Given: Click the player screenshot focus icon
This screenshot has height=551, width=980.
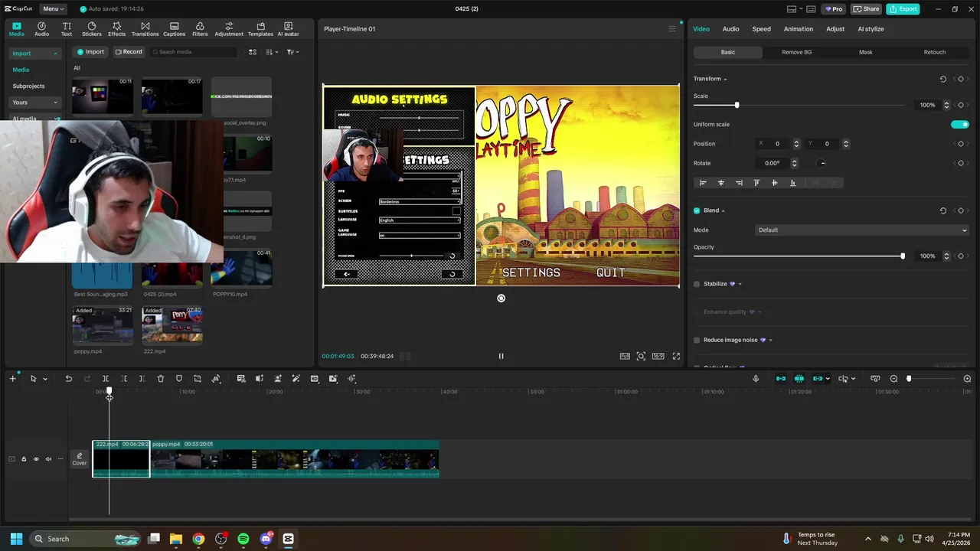Looking at the screenshot, I should point(641,356).
